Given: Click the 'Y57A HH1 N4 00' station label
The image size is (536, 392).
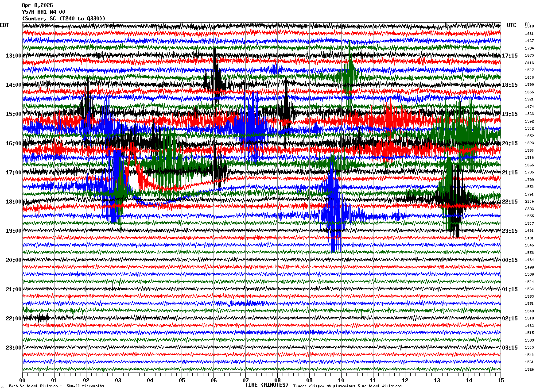Looking at the screenshot, I should pos(43,12).
